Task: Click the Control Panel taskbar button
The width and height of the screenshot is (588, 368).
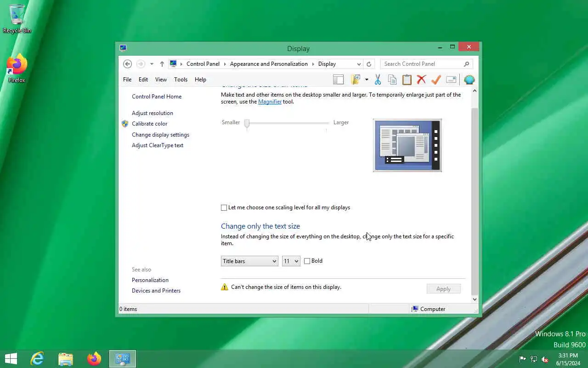Action: click(123, 359)
